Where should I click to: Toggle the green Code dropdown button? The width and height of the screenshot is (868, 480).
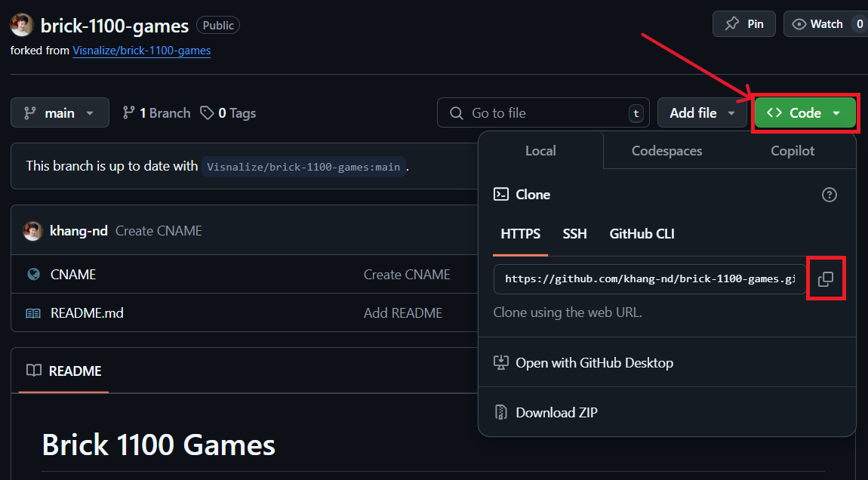(x=805, y=113)
